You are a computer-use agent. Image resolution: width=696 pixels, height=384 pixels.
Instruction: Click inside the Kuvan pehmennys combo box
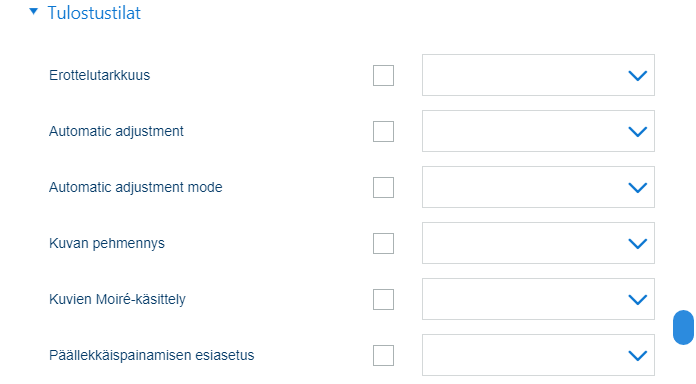coord(538,243)
